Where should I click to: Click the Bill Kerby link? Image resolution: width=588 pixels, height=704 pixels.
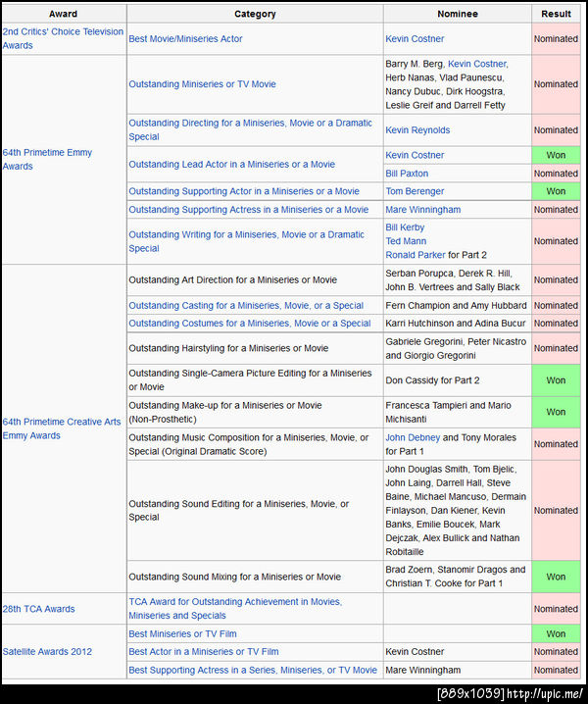click(x=405, y=227)
